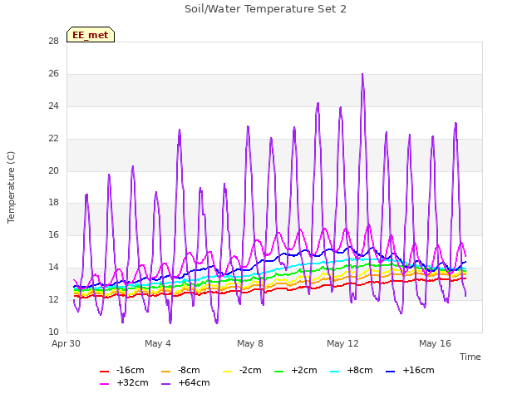Image resolution: width=532 pixels, height=399 pixels.
Task: Click the highest purple peak at 26 degrees
Action: (362, 74)
